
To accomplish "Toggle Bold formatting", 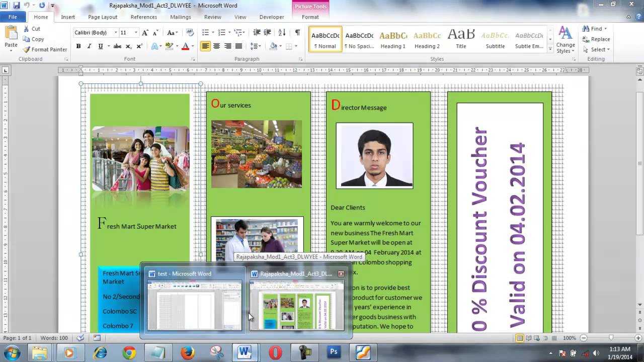I will [78, 46].
